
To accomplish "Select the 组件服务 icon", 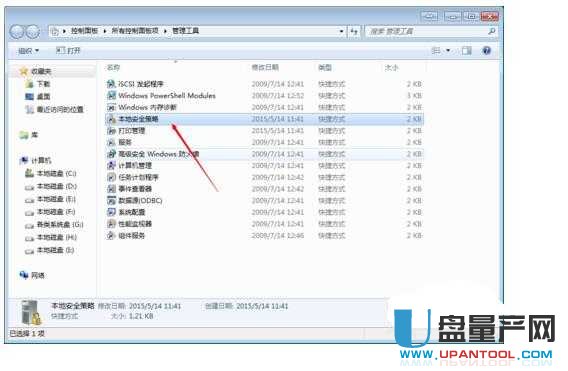I will (111, 235).
